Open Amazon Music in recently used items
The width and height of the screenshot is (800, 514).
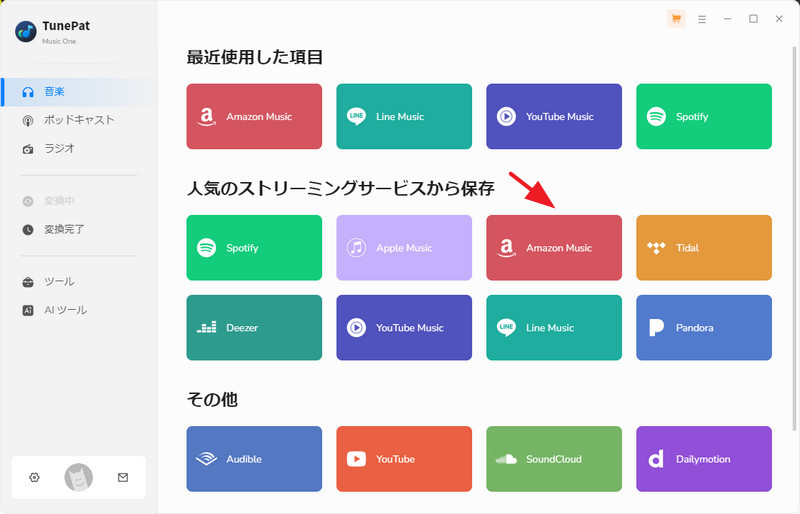point(254,116)
